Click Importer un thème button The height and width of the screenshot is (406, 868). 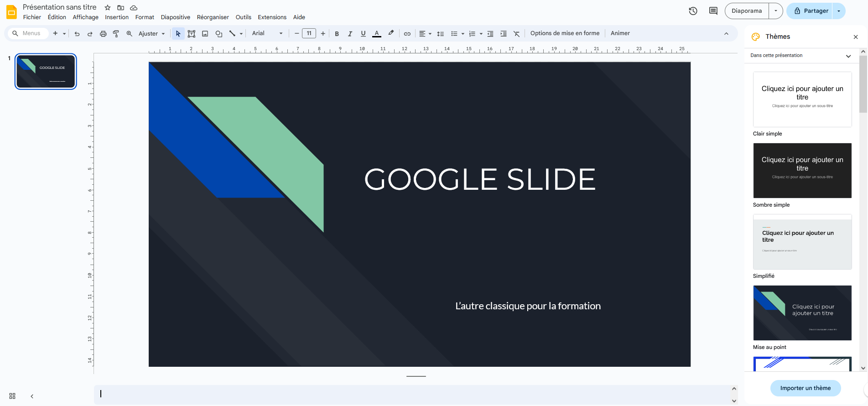pyautogui.click(x=806, y=388)
